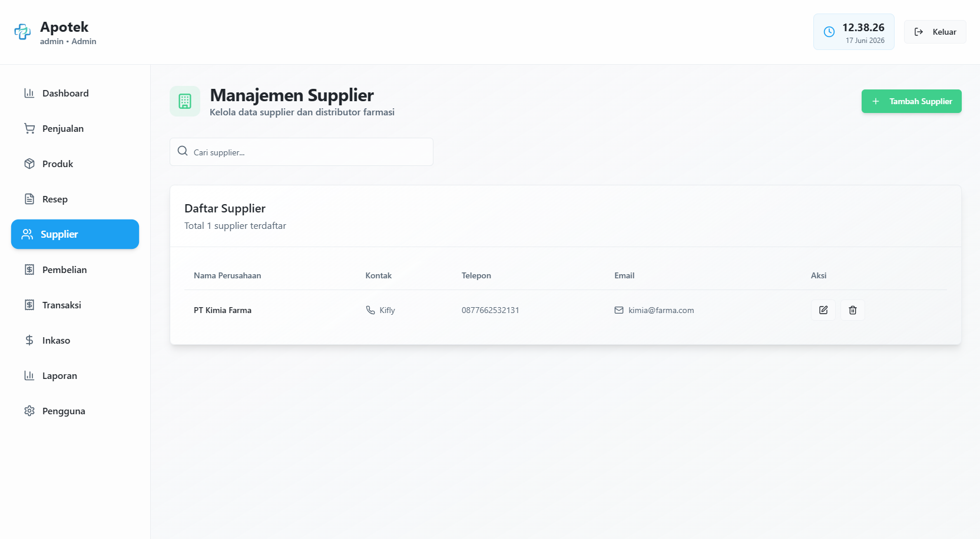This screenshot has width=980, height=539.
Task: Click the Manajemen Supplier title
Action: point(292,95)
